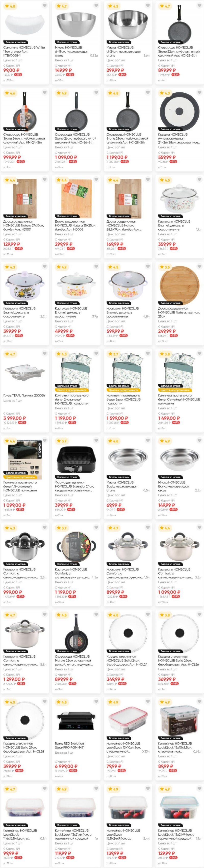Viewport: 204px width, 868px height.
Task: Open the Гриль TEFAL Панини product image
Action: (24, 372)
